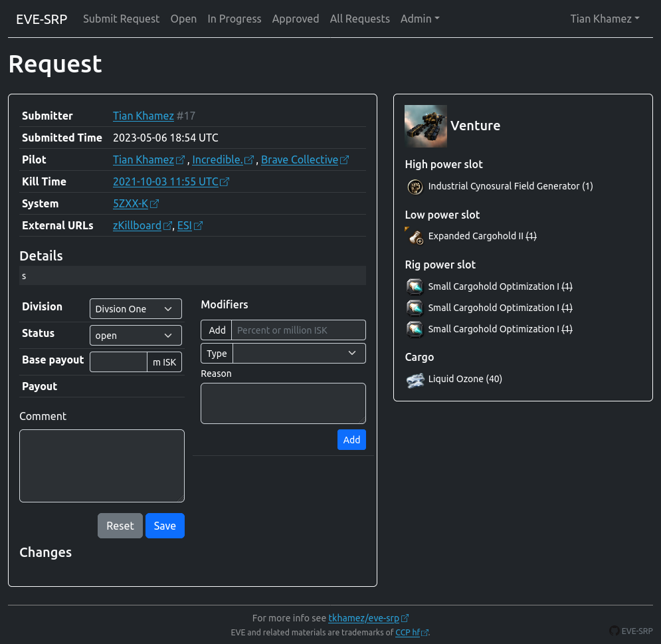Open the modifier Type dropdown

(299, 354)
